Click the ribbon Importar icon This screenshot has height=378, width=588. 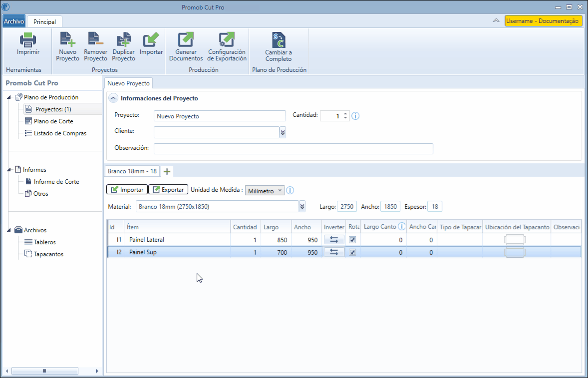point(151,40)
